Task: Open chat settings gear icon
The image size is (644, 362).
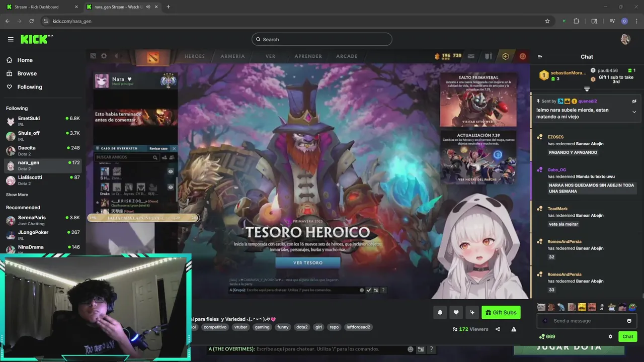Action: (610, 336)
